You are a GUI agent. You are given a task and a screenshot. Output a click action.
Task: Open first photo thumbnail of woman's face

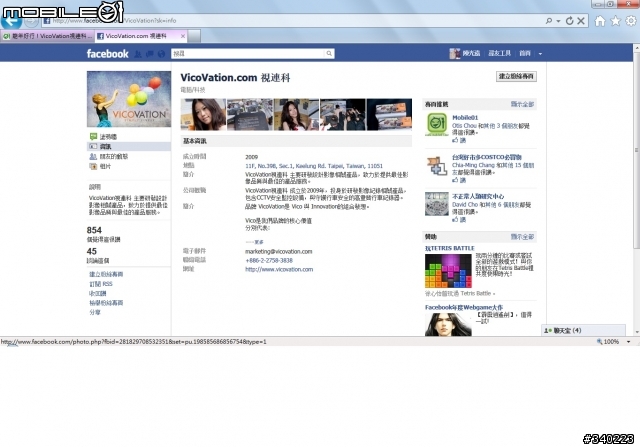point(203,115)
